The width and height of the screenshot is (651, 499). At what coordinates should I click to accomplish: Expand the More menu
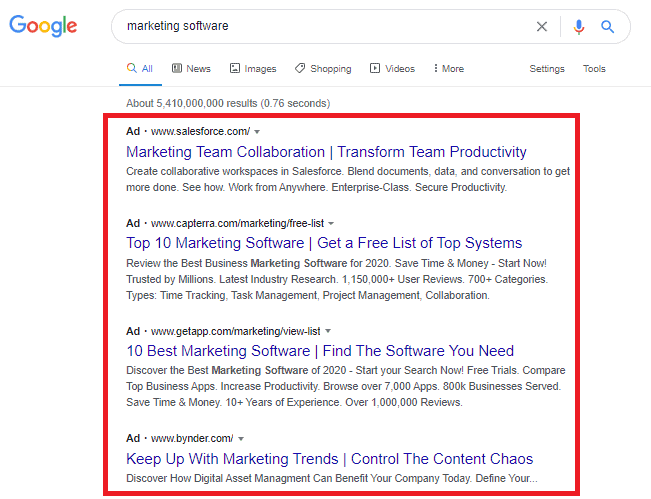(x=448, y=69)
